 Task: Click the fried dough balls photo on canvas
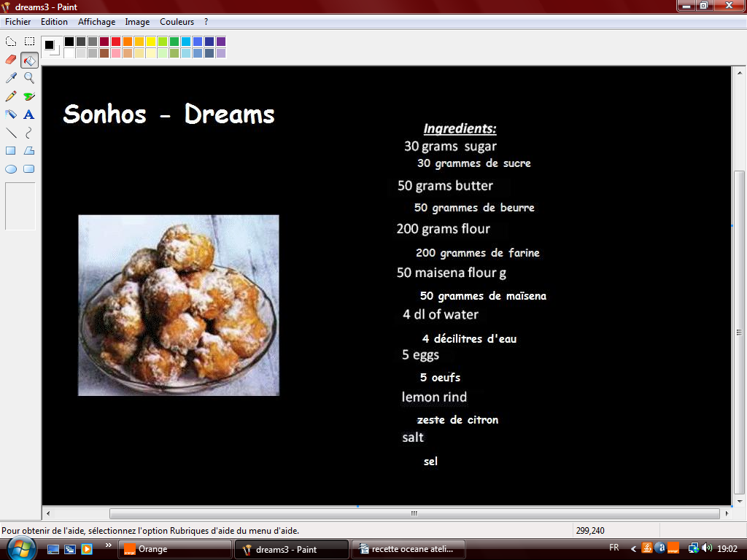click(179, 306)
